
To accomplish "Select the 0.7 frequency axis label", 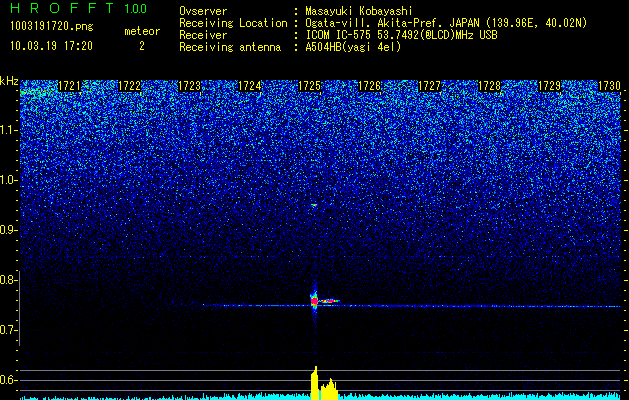I will click(x=9, y=330).
